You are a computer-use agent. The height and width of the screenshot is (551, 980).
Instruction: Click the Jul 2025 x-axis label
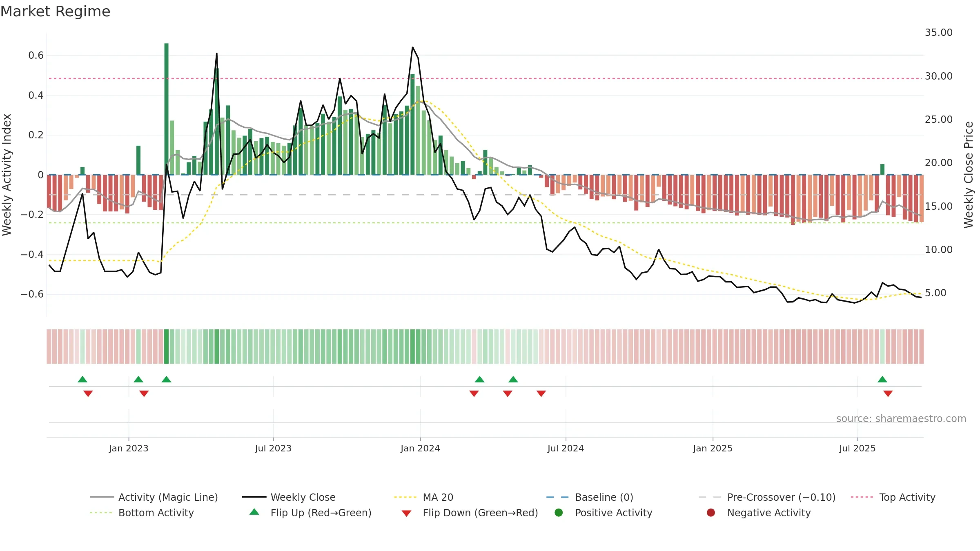click(x=857, y=448)
